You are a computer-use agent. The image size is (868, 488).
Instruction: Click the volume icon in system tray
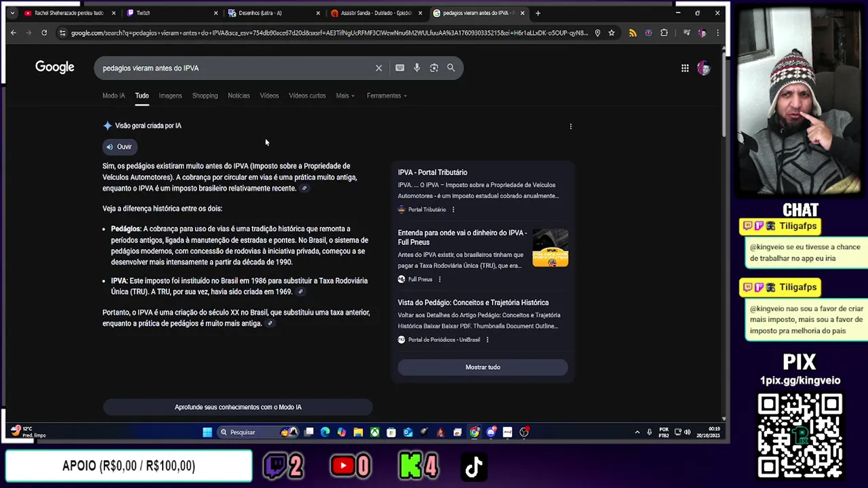tap(687, 432)
